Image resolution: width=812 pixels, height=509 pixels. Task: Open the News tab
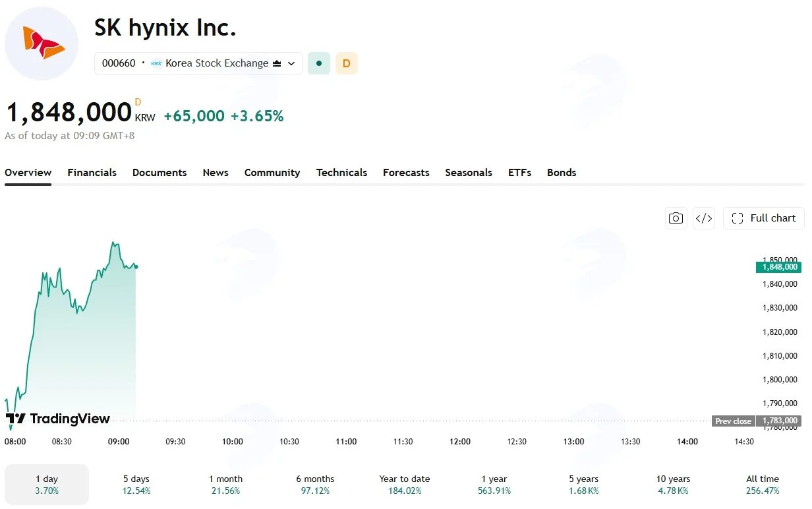[216, 173]
